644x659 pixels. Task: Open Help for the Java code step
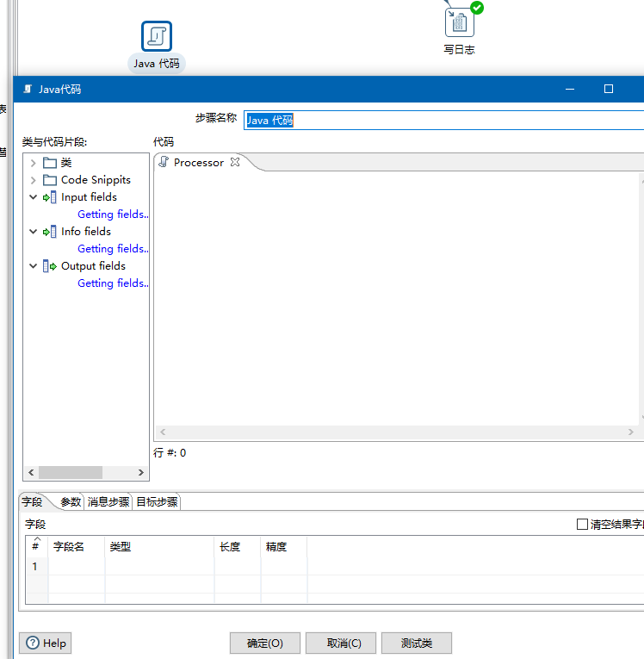(x=46, y=643)
